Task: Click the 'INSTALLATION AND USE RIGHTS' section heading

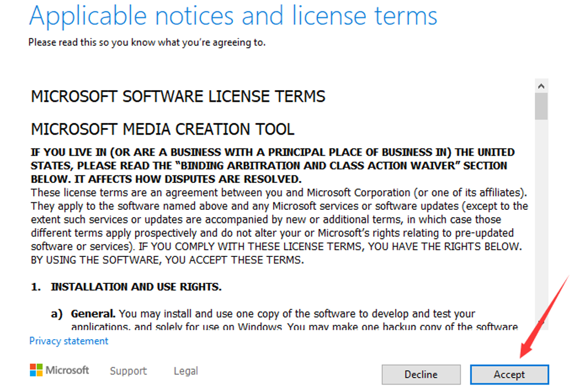Action: (136, 287)
